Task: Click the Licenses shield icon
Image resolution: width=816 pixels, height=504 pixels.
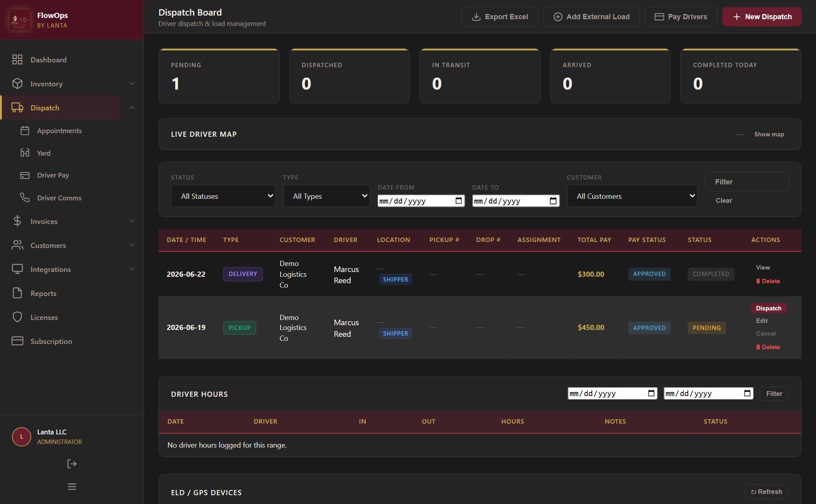Action: click(x=17, y=317)
